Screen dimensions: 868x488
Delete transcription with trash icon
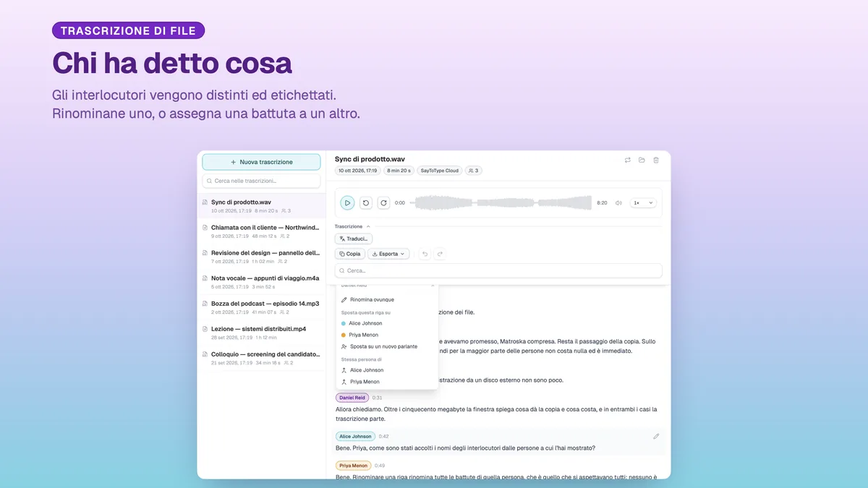point(656,160)
